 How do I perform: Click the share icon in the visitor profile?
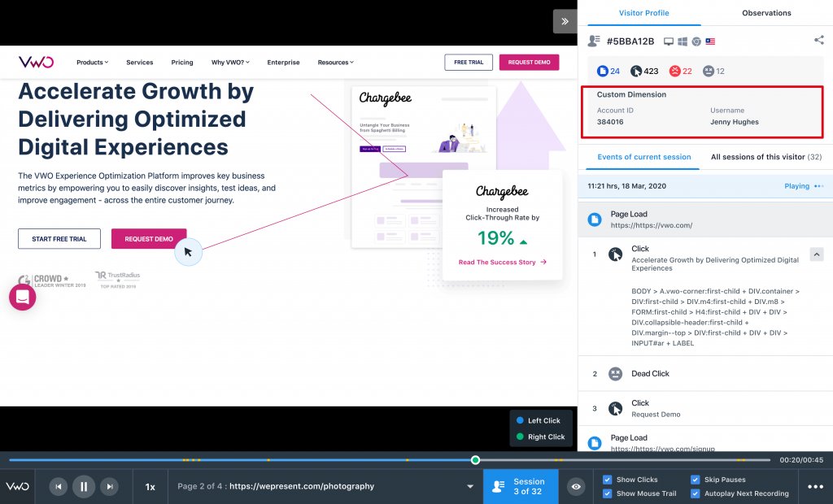[818, 40]
